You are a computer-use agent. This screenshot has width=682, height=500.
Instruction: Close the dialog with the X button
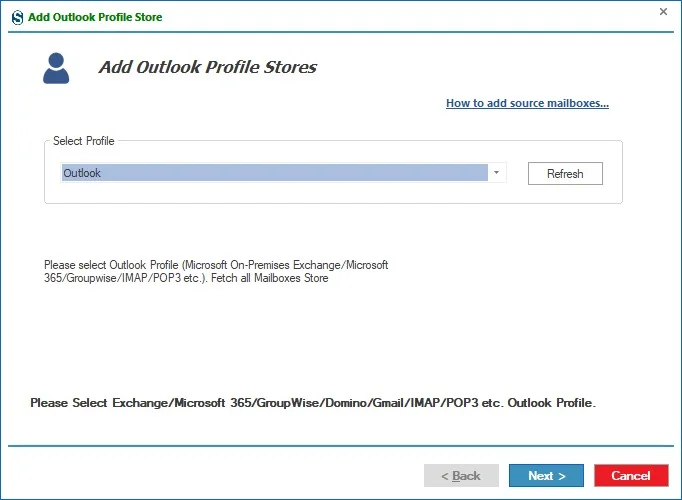coord(663,12)
